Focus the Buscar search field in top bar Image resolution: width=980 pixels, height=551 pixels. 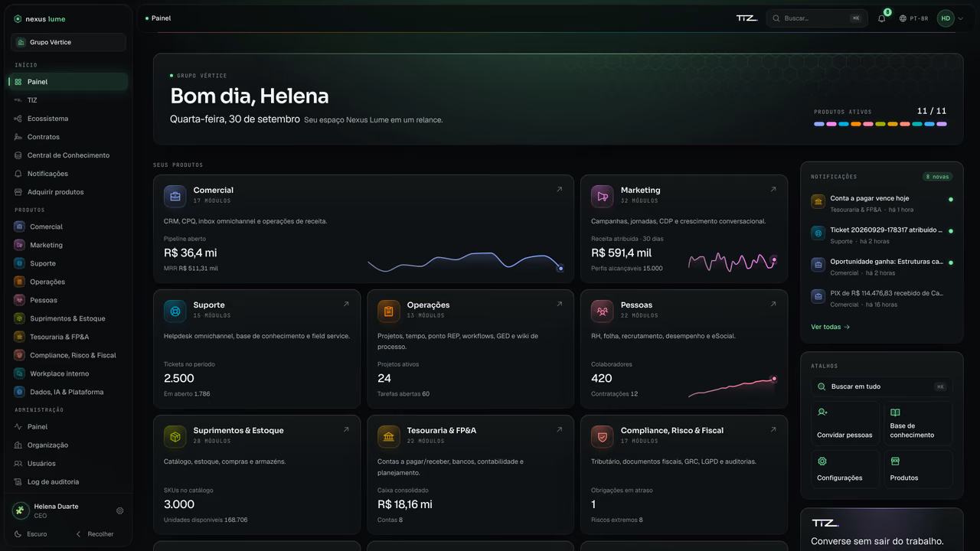[816, 18]
